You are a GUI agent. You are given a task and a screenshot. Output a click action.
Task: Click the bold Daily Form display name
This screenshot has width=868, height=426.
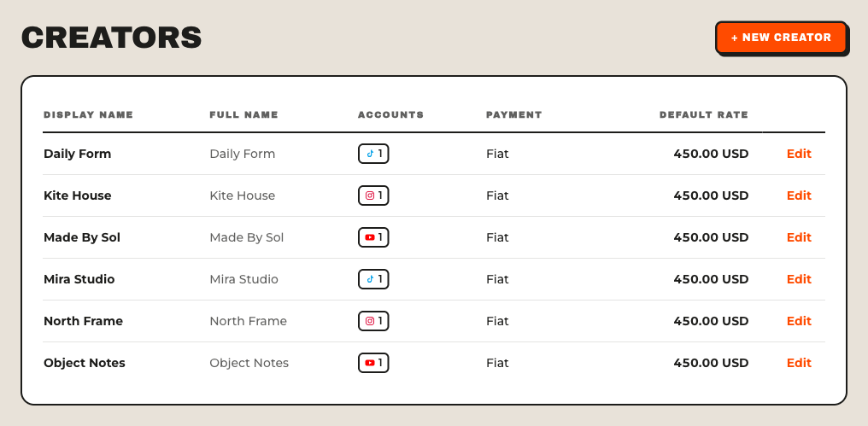tap(78, 154)
